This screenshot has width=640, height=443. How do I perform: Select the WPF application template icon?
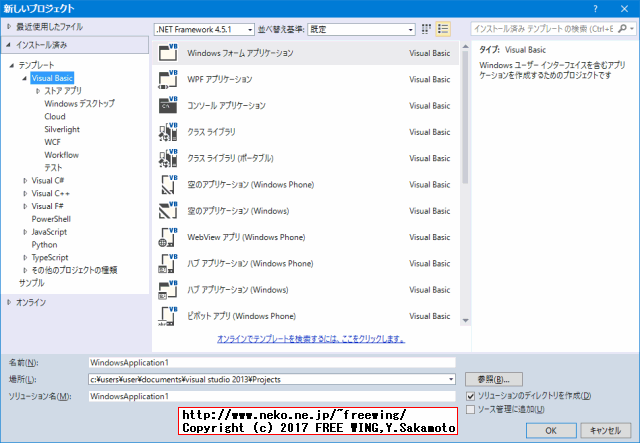click(x=168, y=79)
